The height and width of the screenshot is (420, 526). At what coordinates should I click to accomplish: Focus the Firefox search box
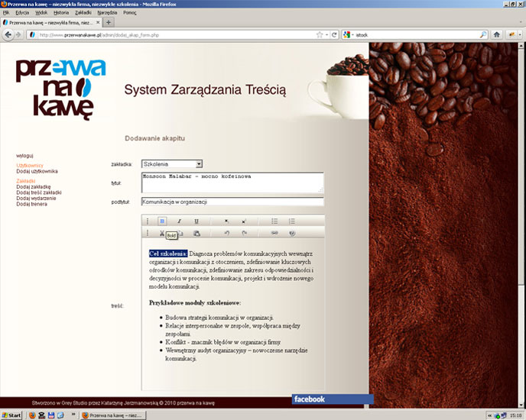click(415, 35)
